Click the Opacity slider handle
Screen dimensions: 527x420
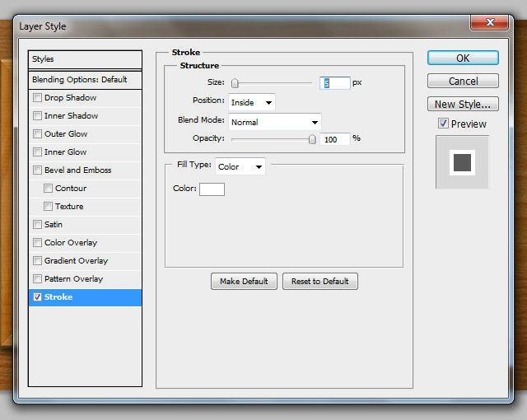click(x=312, y=139)
